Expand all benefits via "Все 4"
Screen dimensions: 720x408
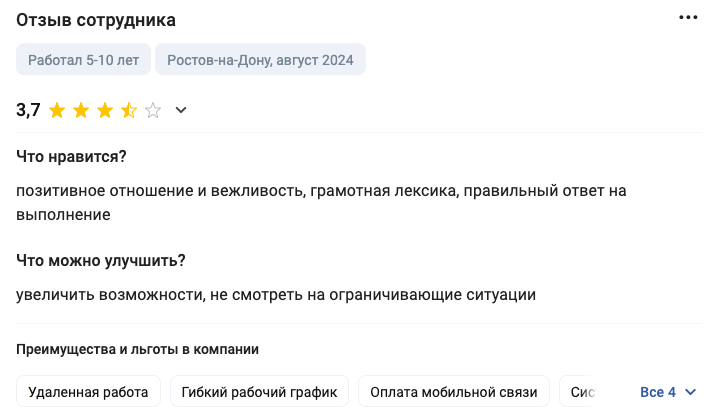[667, 392]
